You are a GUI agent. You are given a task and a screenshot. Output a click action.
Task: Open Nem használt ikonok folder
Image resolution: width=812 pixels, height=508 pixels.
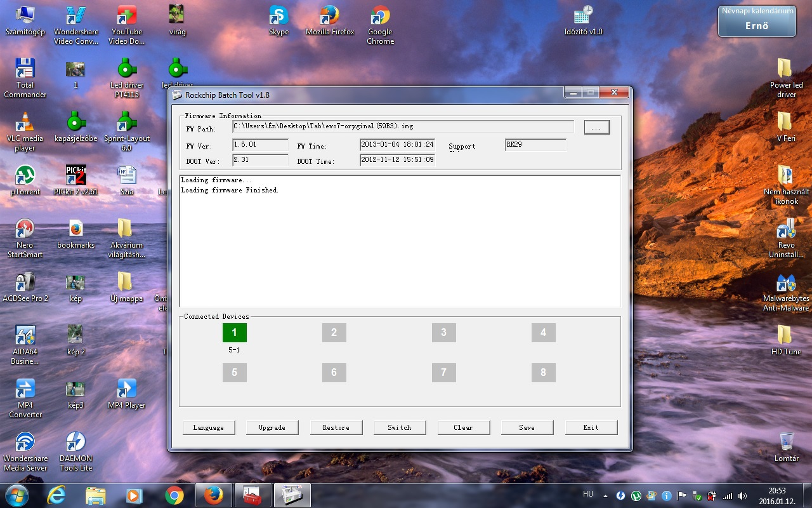click(x=787, y=185)
